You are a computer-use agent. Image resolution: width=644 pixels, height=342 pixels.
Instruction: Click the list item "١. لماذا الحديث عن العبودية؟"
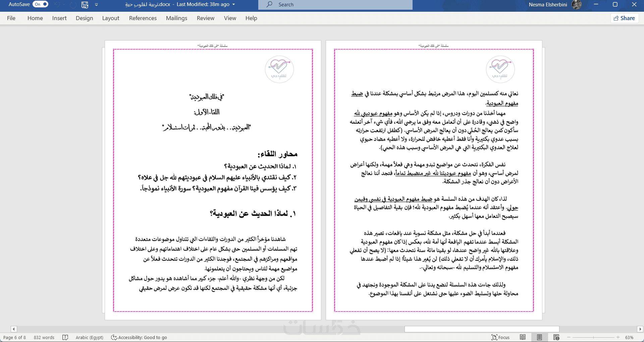(x=260, y=166)
